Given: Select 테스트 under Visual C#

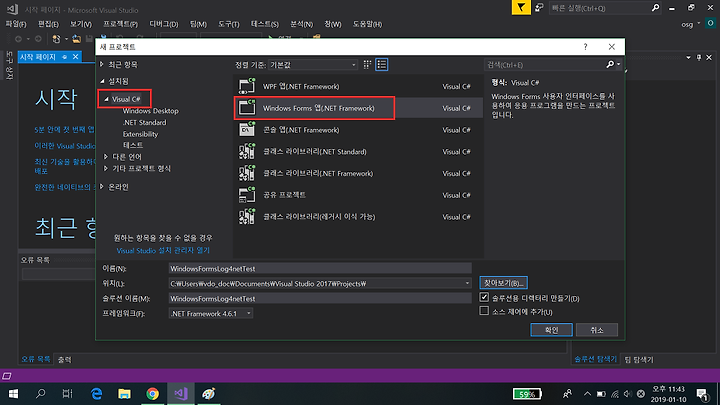Looking at the screenshot, I should [x=133, y=145].
